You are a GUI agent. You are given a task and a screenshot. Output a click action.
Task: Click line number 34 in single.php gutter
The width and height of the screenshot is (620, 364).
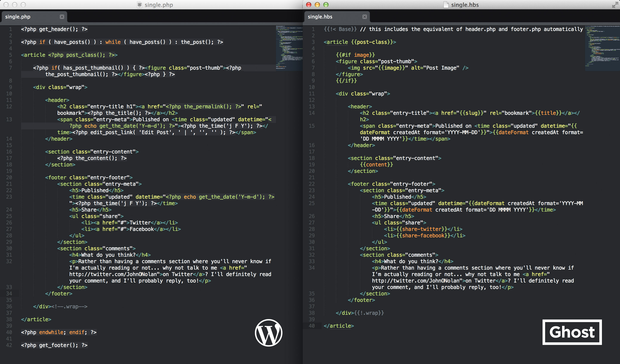(9, 293)
